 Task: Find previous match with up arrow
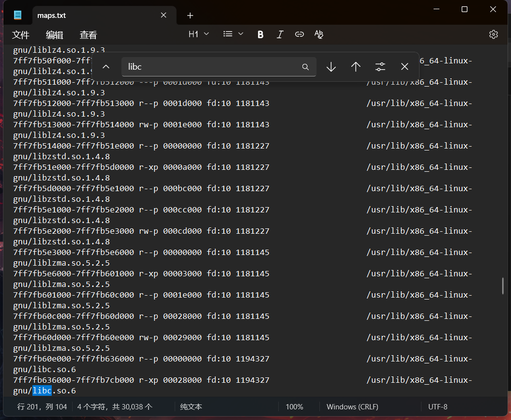pos(356,67)
